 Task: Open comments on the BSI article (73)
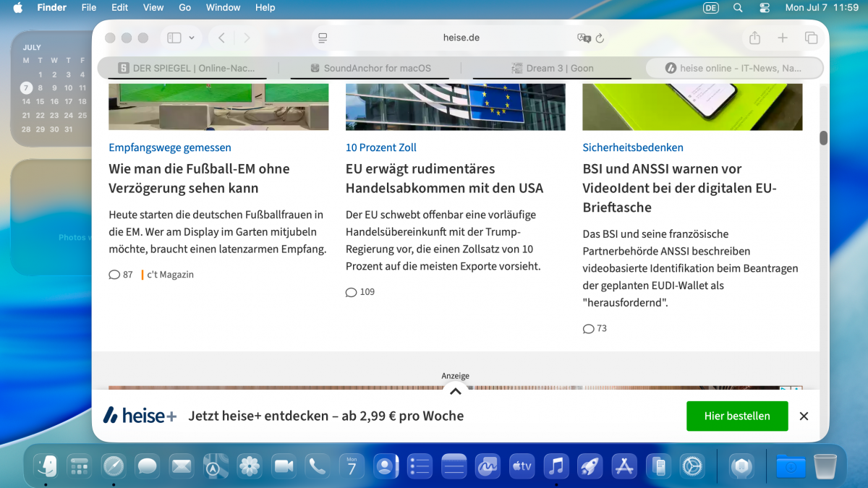coord(595,328)
